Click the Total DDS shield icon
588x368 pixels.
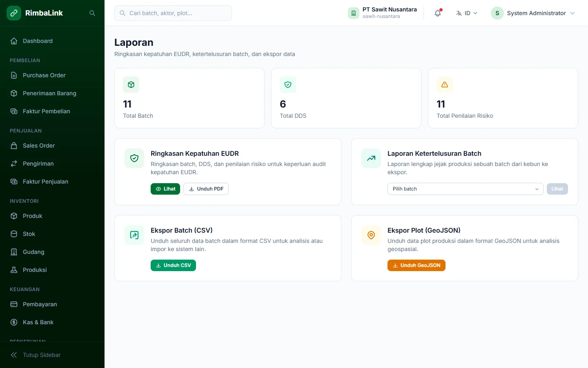coord(288,85)
